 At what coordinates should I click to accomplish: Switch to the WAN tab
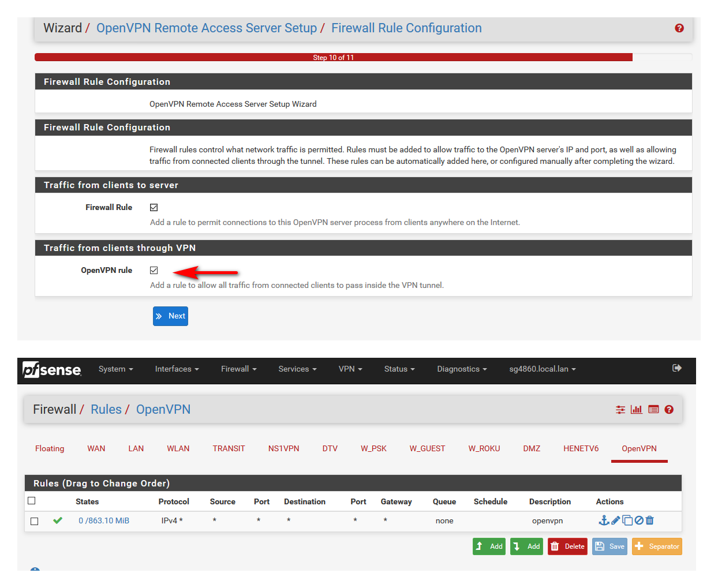(96, 449)
